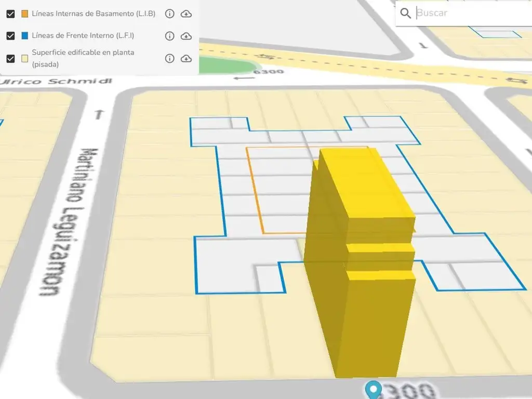Click the blue L.F.I color swatch
This screenshot has width=532, height=399.
(x=25, y=36)
